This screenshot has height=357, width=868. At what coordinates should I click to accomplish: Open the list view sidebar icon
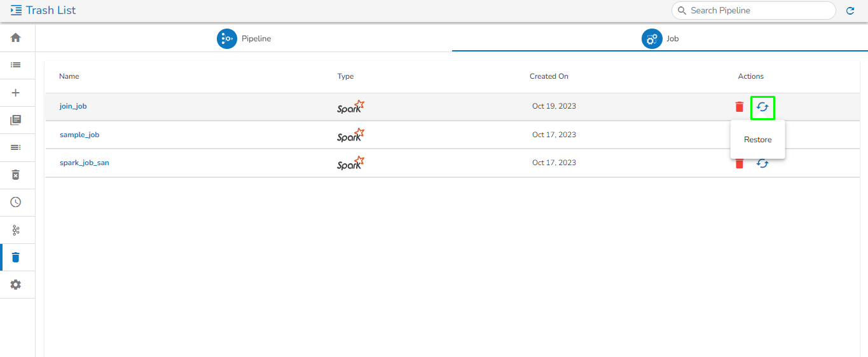click(16, 65)
